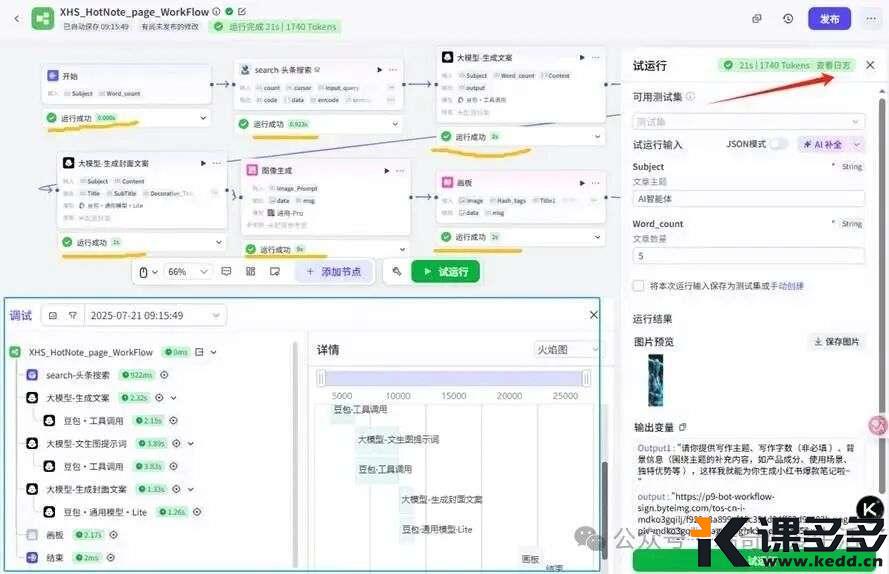The width and height of the screenshot is (889, 574).
Task: Open more options on the 图像生成 node
Action: coord(401,171)
